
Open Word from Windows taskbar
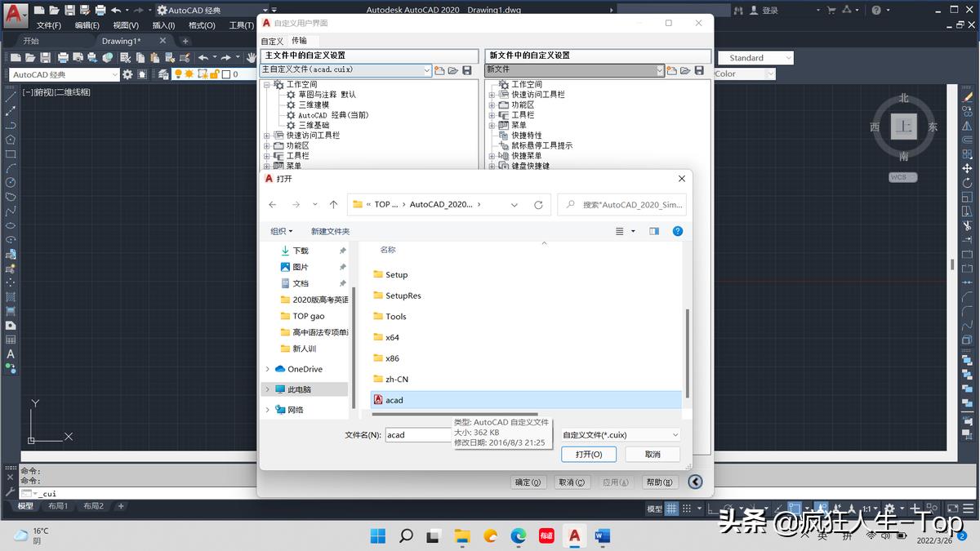point(603,536)
